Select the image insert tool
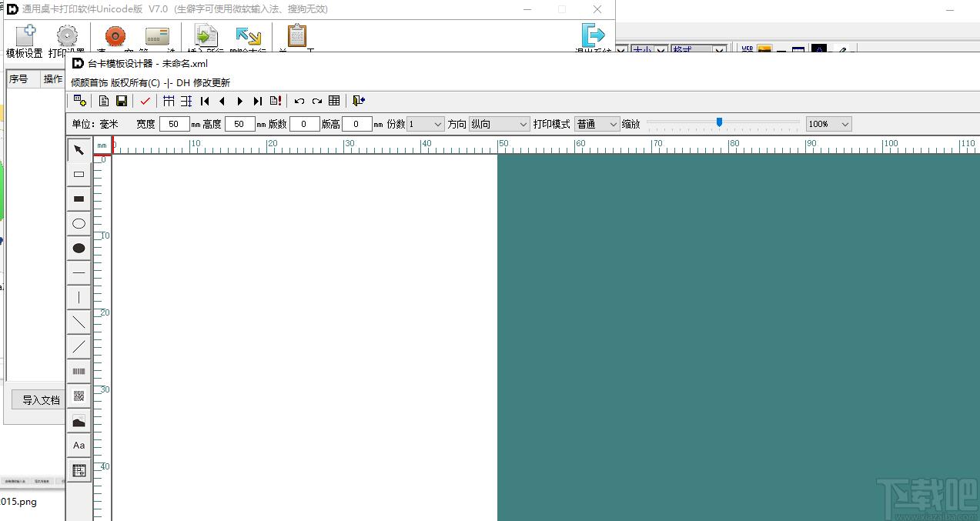 (x=79, y=421)
